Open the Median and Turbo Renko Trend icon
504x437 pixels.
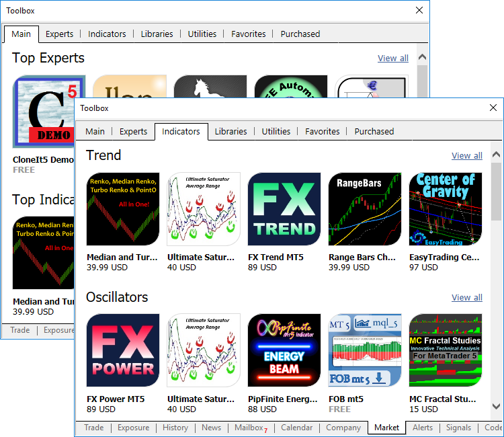click(x=123, y=209)
